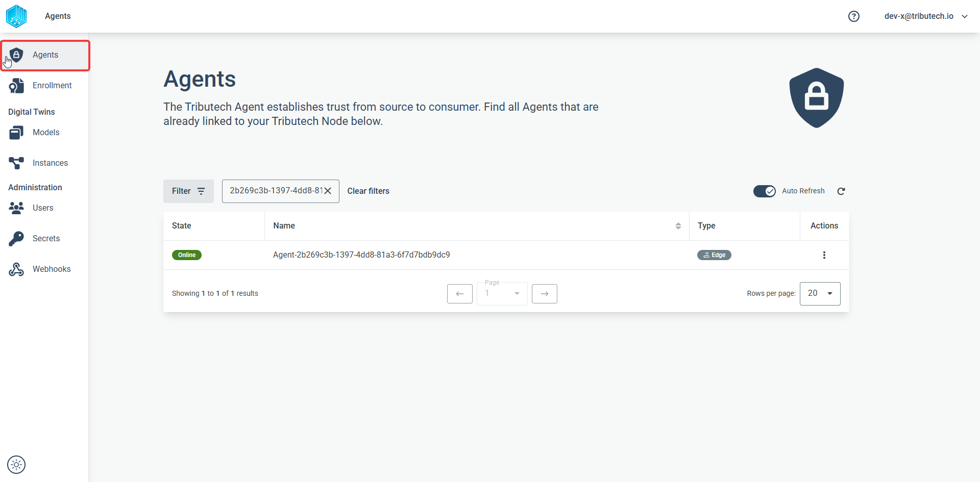Go to next page arrow
980x482 pixels.
coord(545,294)
